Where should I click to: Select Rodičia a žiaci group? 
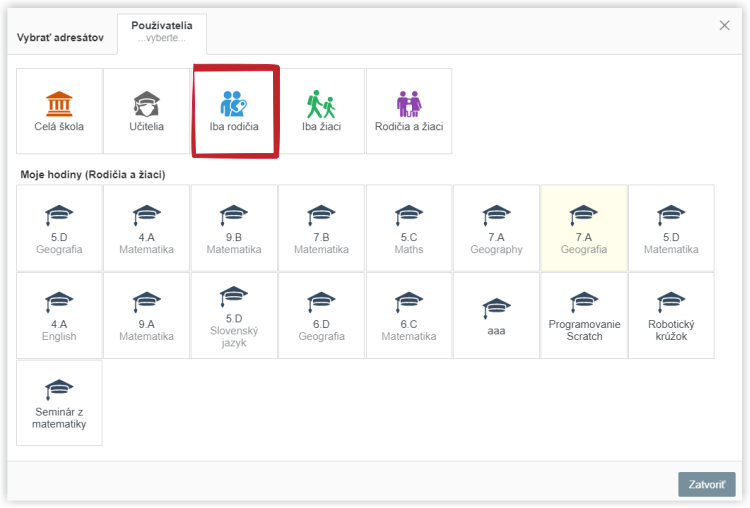[409, 111]
